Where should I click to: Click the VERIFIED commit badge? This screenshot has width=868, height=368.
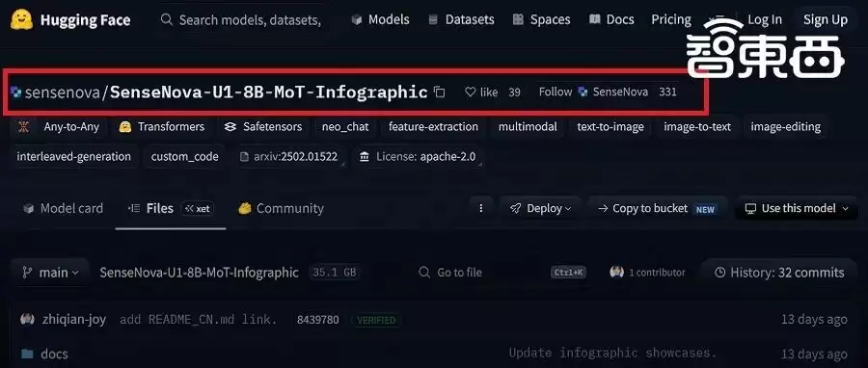tap(376, 320)
